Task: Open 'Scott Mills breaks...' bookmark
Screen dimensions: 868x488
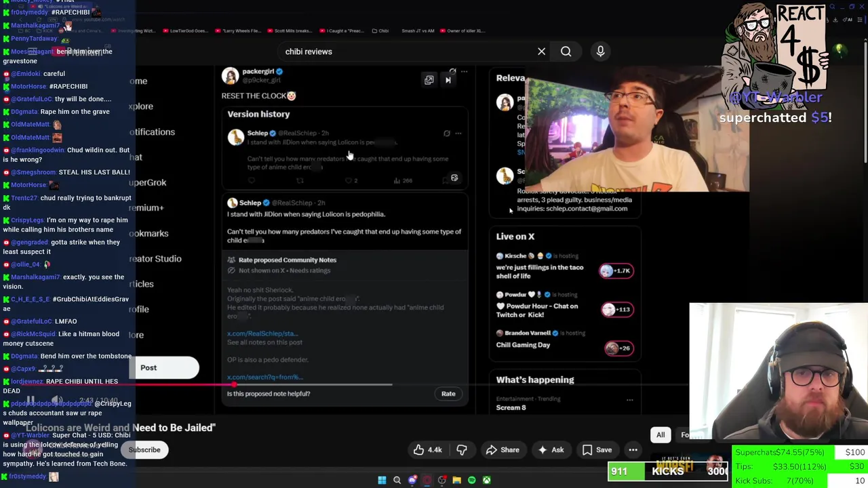Action: [x=290, y=30]
